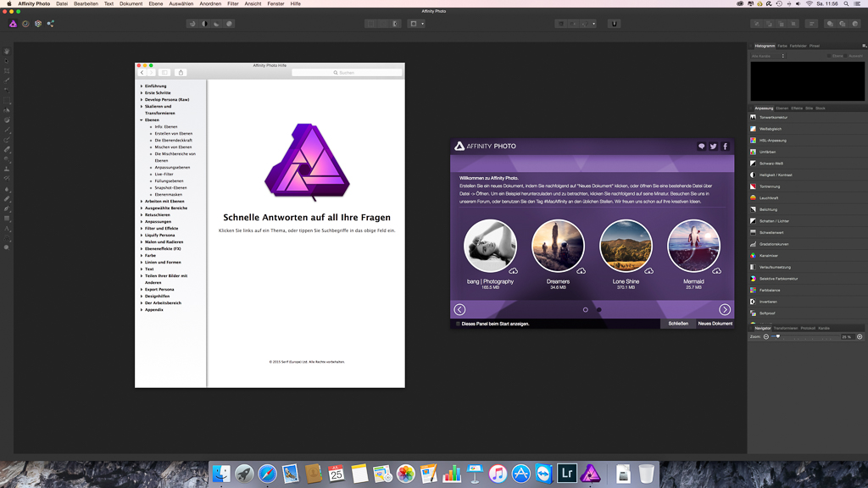Click the Leuchtkraft adjustment icon

pos(753,198)
